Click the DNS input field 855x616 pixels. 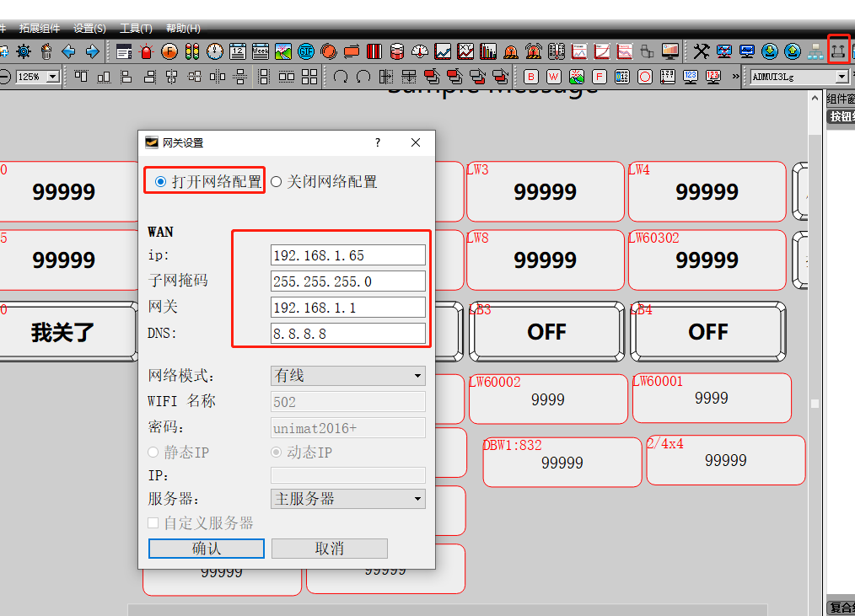pos(347,334)
